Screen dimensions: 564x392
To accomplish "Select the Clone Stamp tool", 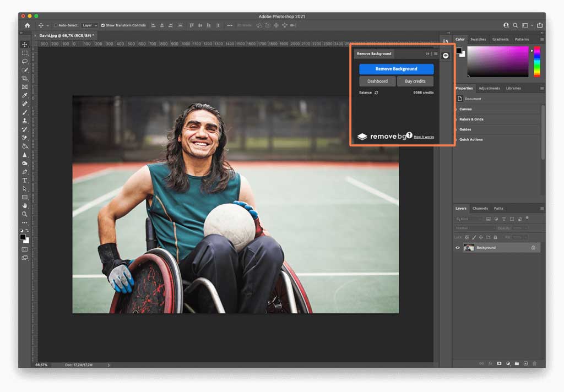I will tap(25, 121).
